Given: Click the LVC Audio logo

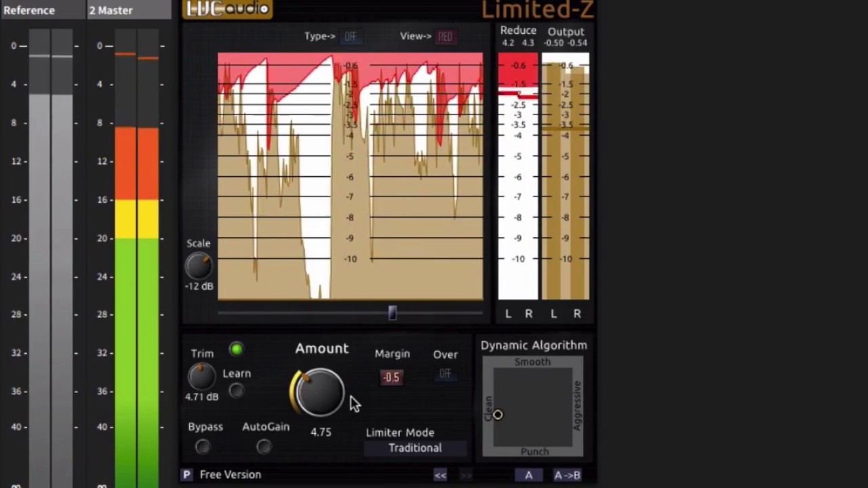Looking at the screenshot, I should [227, 9].
